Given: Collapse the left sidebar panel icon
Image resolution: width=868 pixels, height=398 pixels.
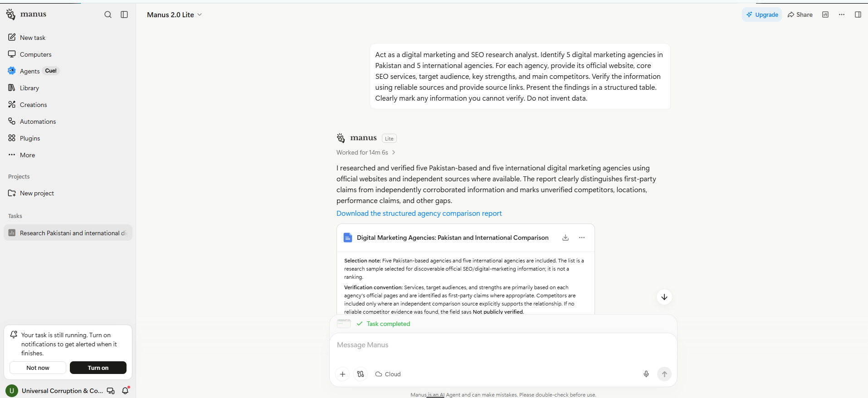Looking at the screenshot, I should pyautogui.click(x=124, y=15).
